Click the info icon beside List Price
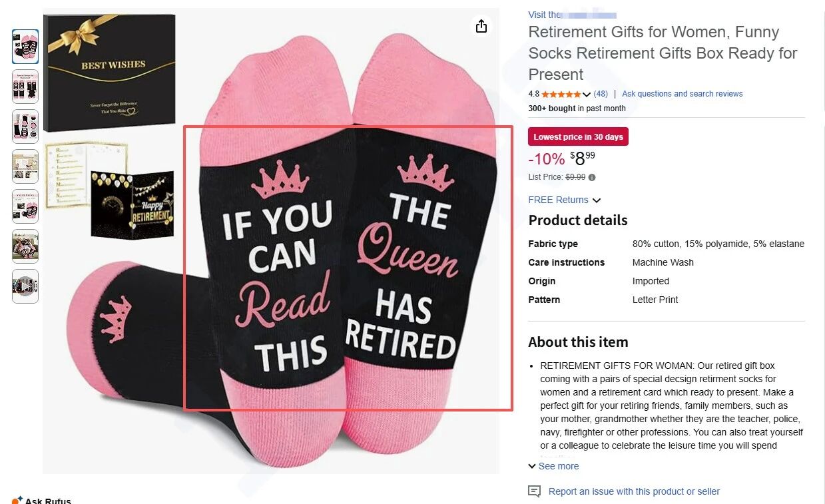 point(592,177)
